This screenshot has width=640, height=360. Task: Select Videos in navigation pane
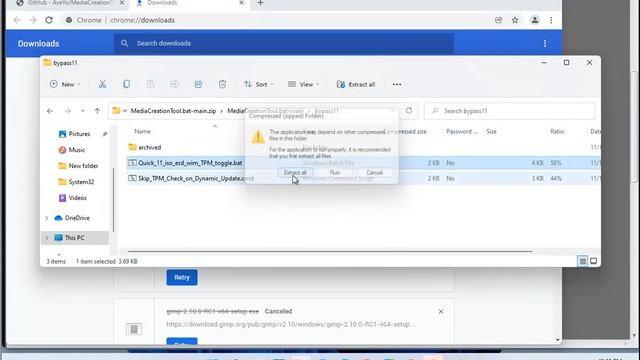[78, 198]
